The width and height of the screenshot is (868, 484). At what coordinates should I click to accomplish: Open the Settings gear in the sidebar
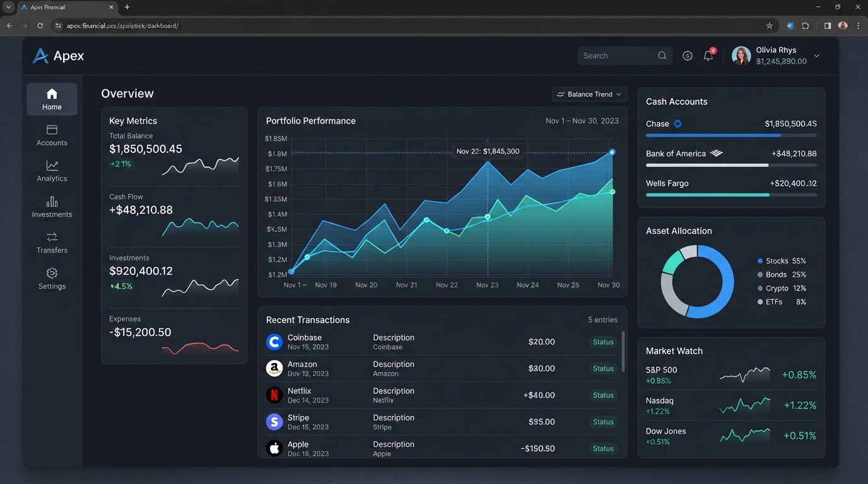click(52, 273)
